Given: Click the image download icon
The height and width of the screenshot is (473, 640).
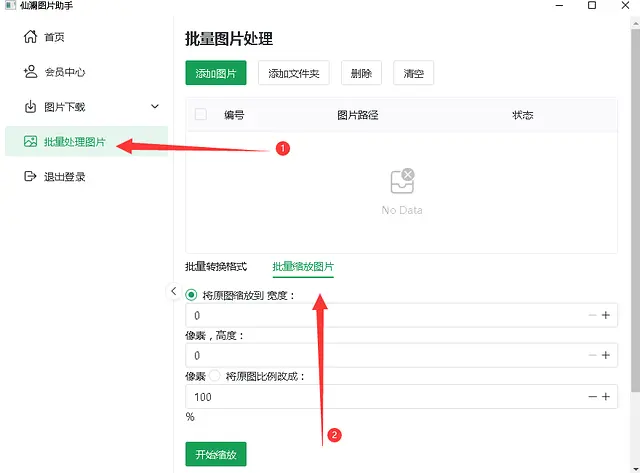Looking at the screenshot, I should (x=30, y=107).
